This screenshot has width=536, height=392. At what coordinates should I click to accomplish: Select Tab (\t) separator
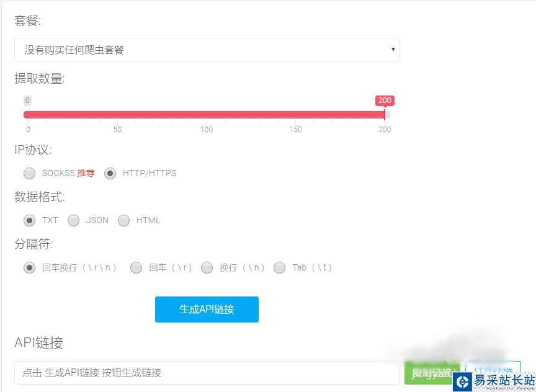point(279,267)
